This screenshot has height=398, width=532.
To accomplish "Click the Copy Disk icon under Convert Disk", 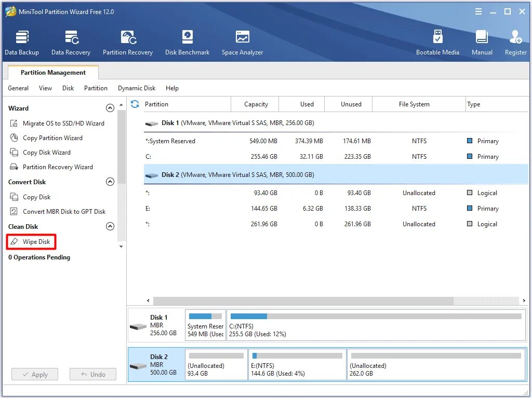I will click(x=14, y=197).
